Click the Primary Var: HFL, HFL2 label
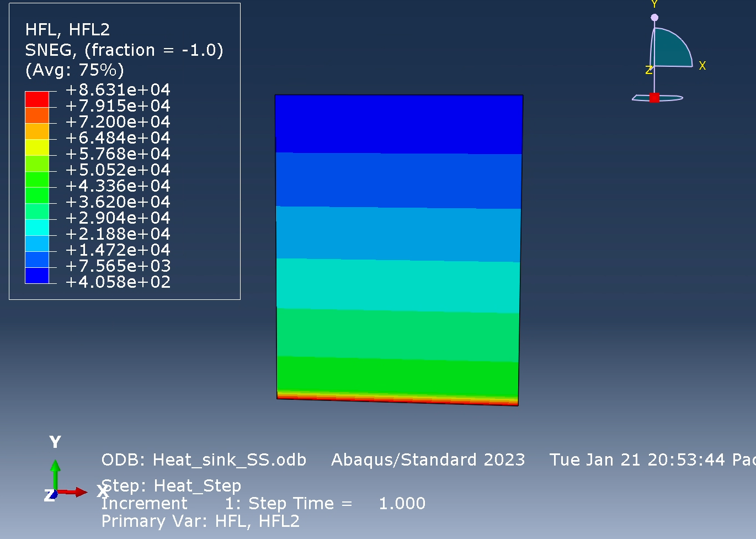Image resolution: width=756 pixels, height=539 pixels. pyautogui.click(x=200, y=520)
